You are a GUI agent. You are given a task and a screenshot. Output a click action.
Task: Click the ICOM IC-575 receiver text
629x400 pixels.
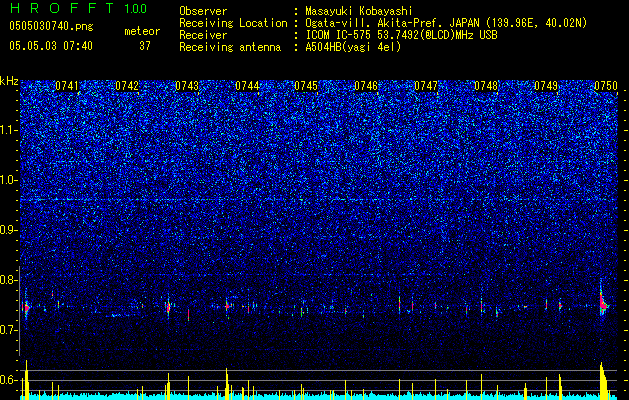[401, 35]
